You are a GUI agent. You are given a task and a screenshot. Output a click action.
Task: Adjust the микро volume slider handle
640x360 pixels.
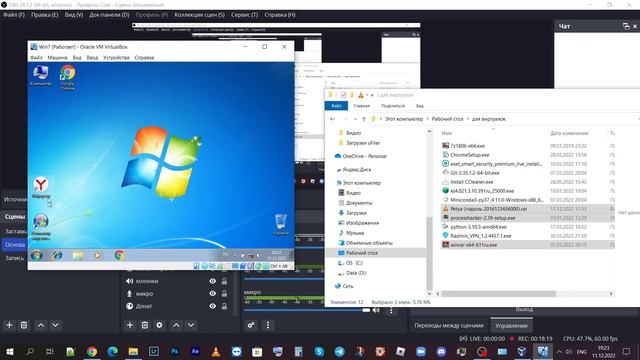pos(366,310)
